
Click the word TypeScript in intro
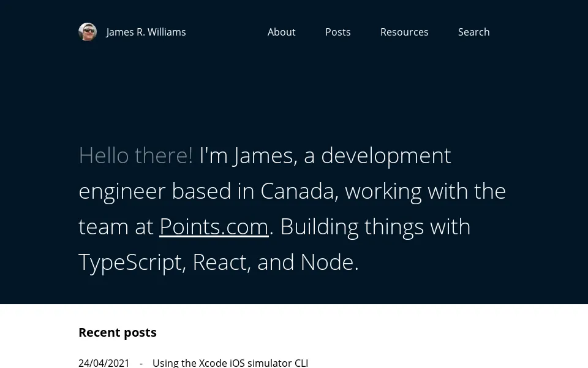pos(130,263)
